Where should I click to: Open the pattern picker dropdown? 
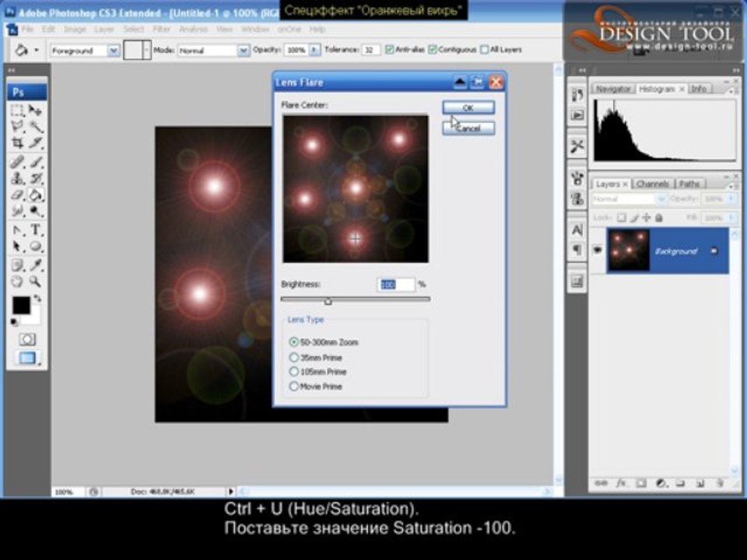tap(147, 50)
